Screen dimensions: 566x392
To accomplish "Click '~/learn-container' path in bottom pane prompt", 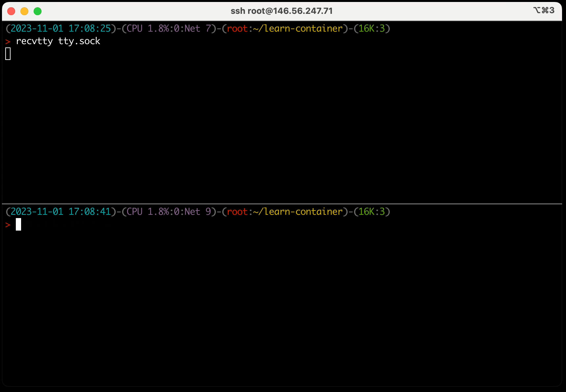I will (x=298, y=212).
